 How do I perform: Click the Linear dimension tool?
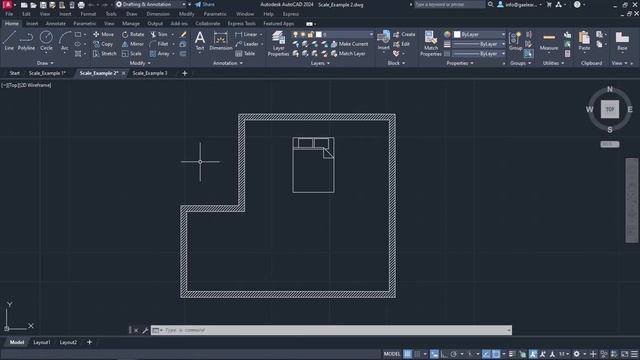pyautogui.click(x=246, y=34)
